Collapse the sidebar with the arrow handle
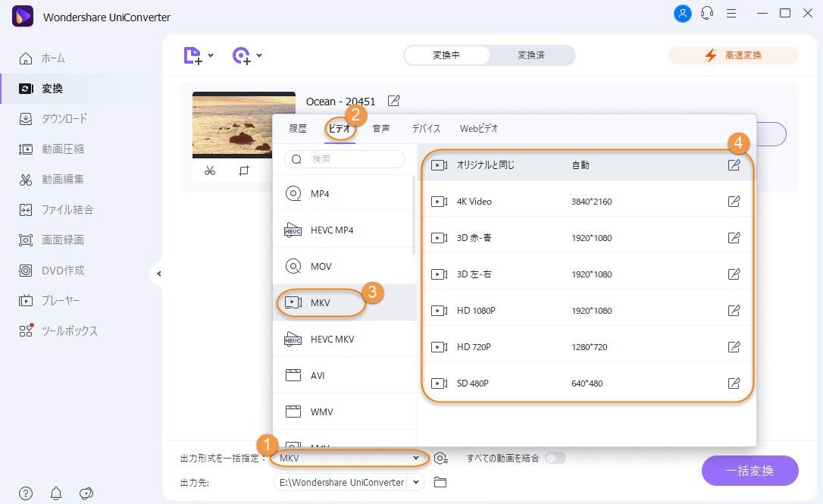823x504 pixels. click(x=158, y=274)
